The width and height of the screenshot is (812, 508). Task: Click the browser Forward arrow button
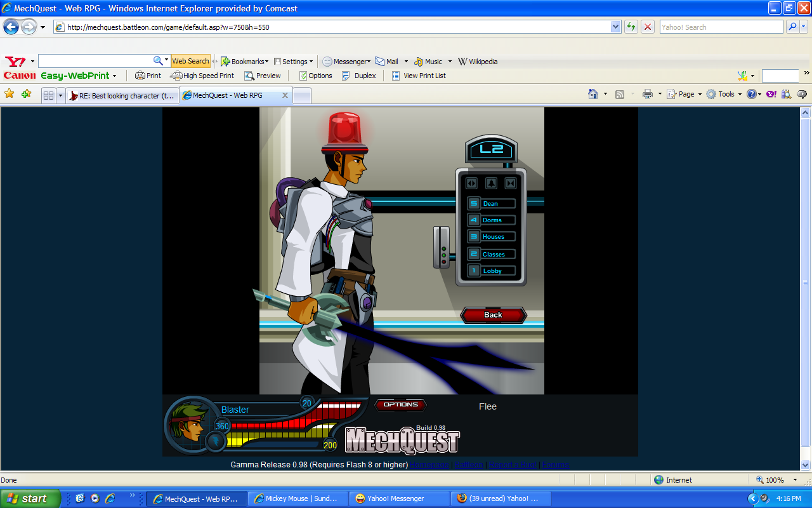(x=29, y=27)
